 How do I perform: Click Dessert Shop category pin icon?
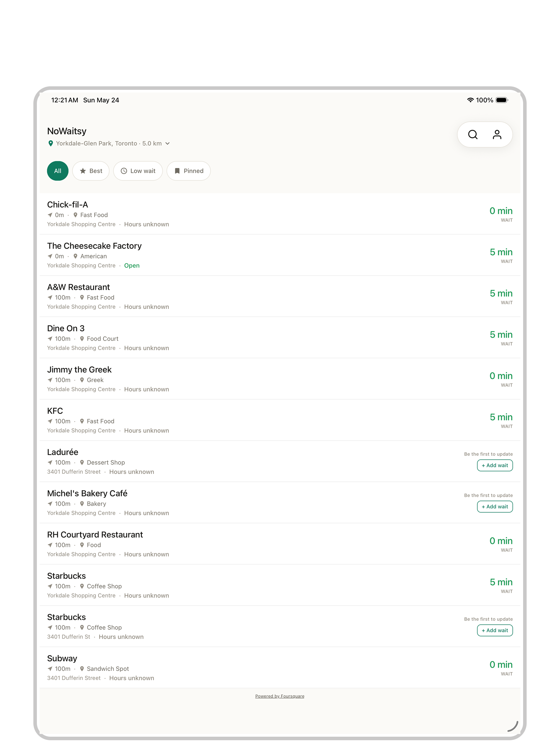(82, 462)
